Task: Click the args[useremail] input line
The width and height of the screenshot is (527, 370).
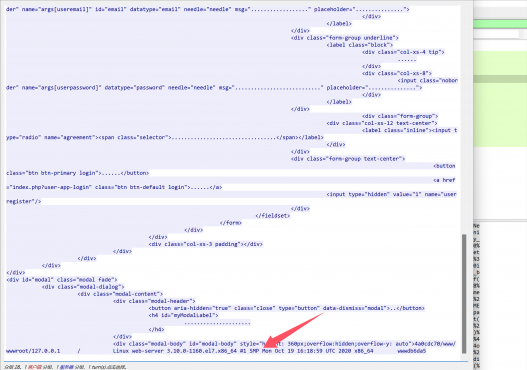Action: pyautogui.click(x=208, y=9)
